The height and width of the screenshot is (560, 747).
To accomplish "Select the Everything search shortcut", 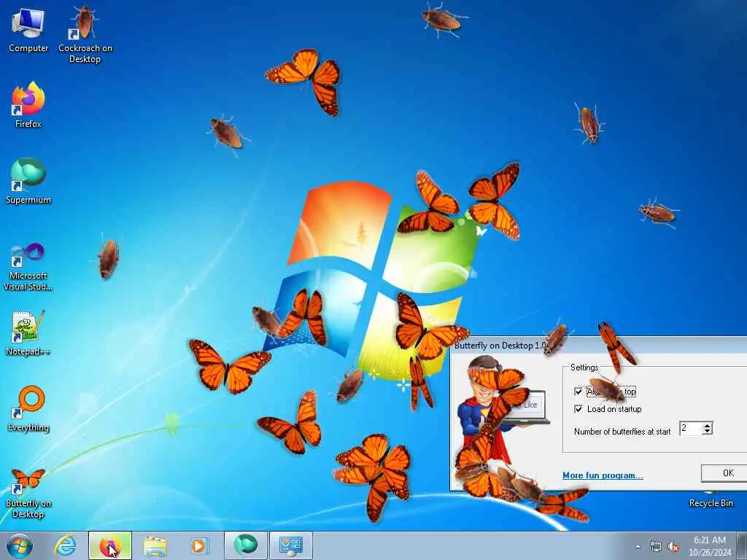I will coord(28,408).
